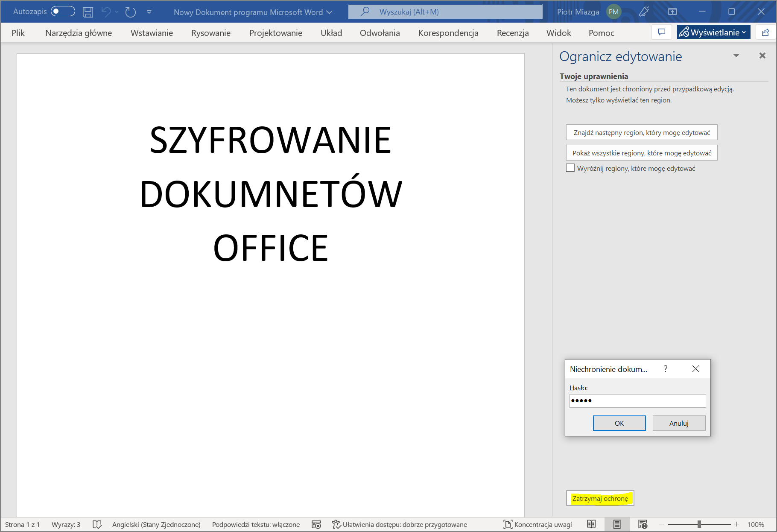Expand the document title dropdown
Screen dimensions: 777x532
click(x=329, y=12)
